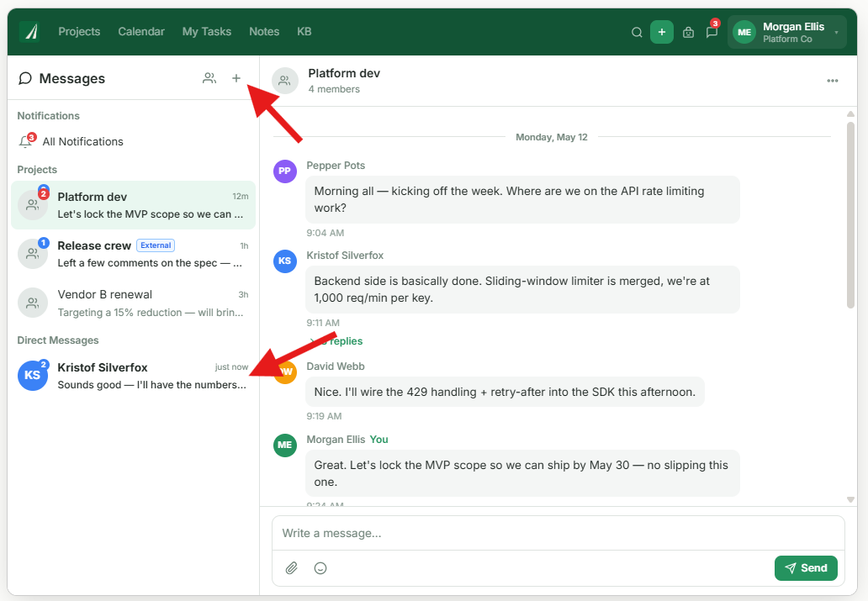Open the chat icon with 3 badge

[x=712, y=32]
